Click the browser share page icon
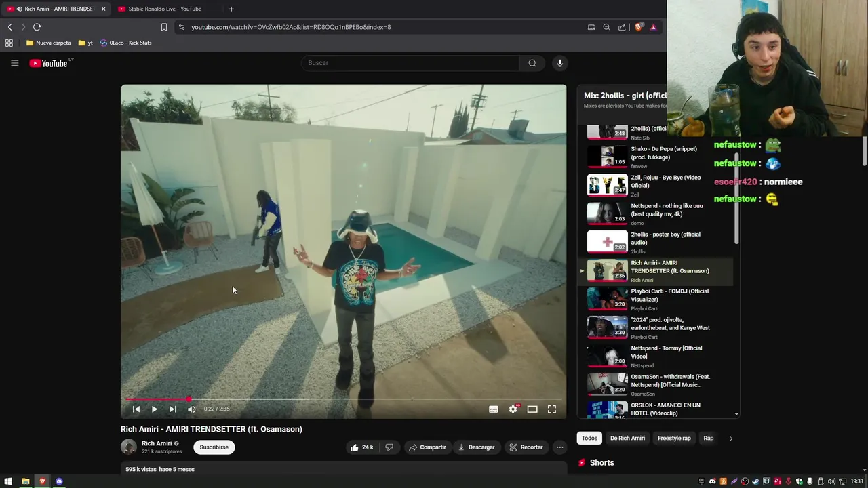This screenshot has height=488, width=868. pyautogui.click(x=622, y=27)
